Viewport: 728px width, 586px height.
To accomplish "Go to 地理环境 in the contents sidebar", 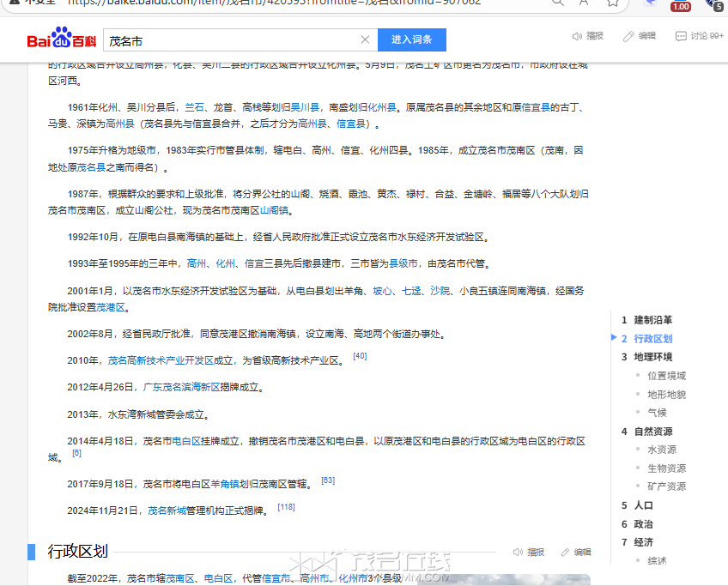I will [x=652, y=357].
